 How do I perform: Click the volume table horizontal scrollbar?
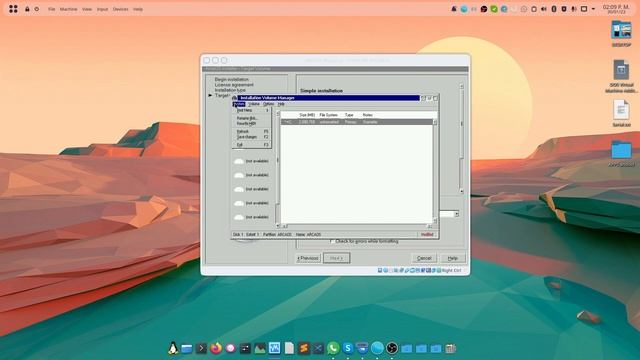click(356, 226)
